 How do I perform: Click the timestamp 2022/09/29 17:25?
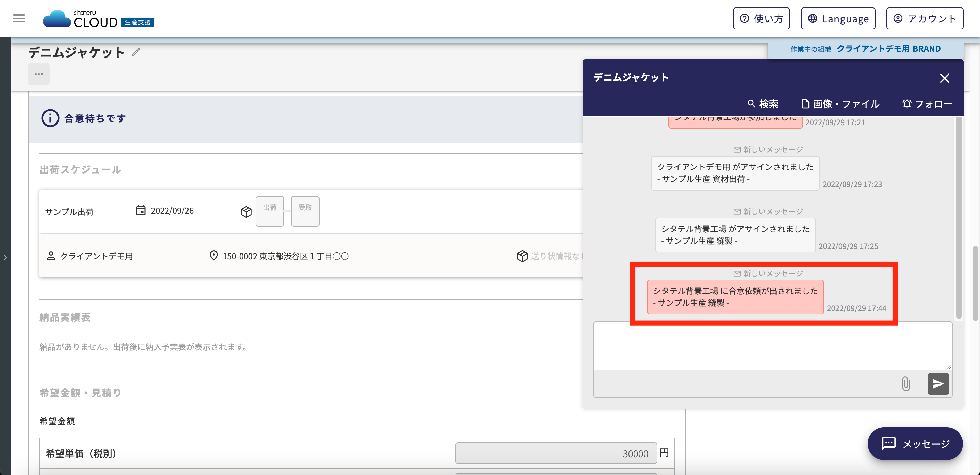pos(848,246)
